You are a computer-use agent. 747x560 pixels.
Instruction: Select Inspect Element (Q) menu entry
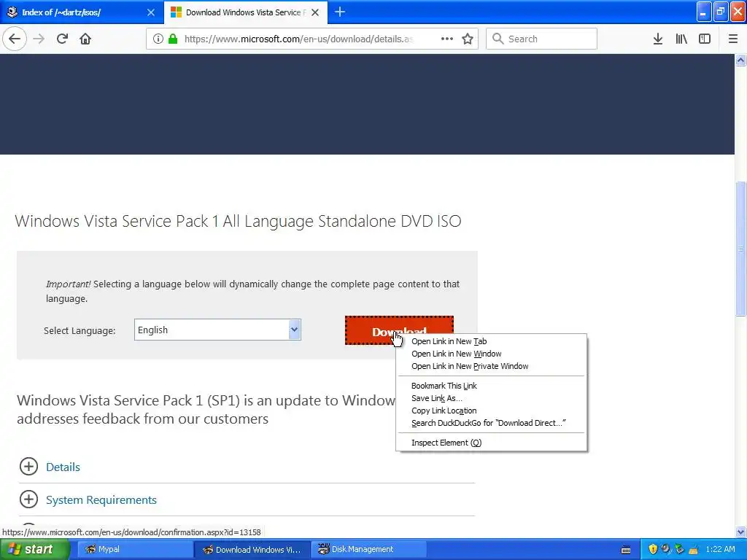491,443
